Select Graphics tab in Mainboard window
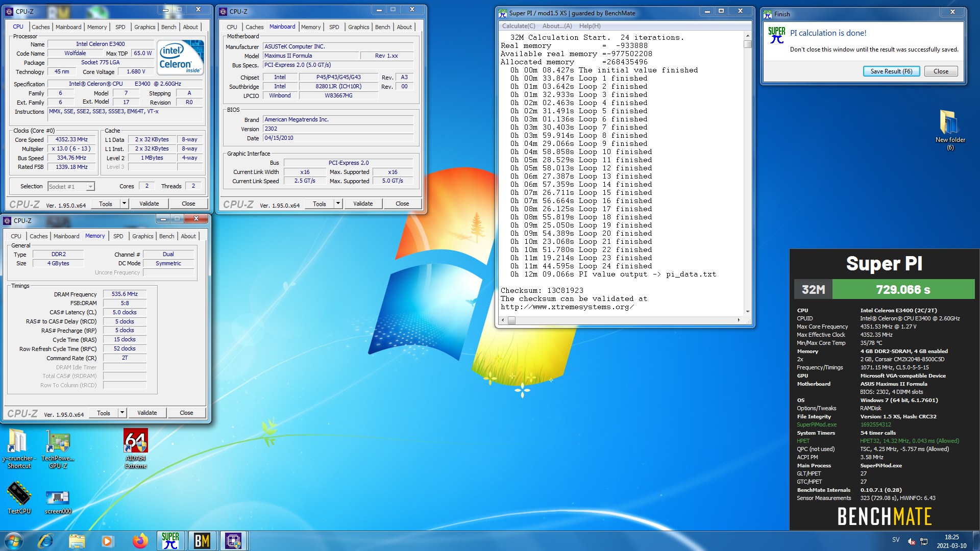This screenshot has height=551, width=980. (358, 27)
